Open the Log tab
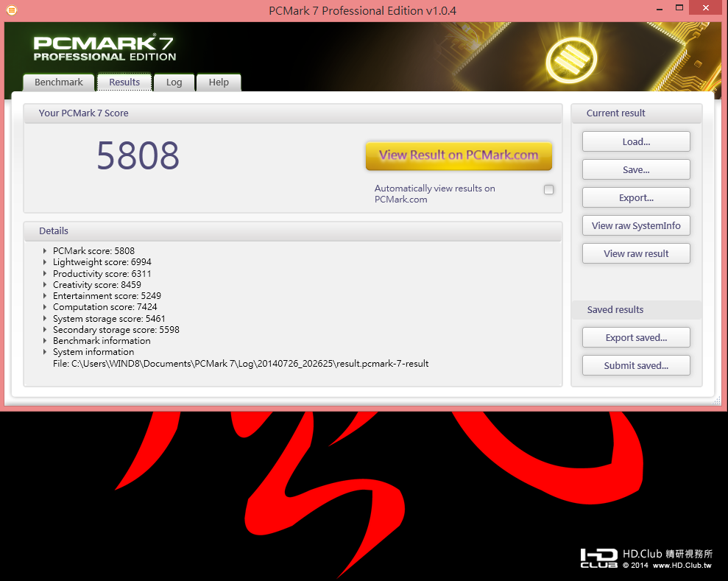728x581 pixels. tap(174, 82)
